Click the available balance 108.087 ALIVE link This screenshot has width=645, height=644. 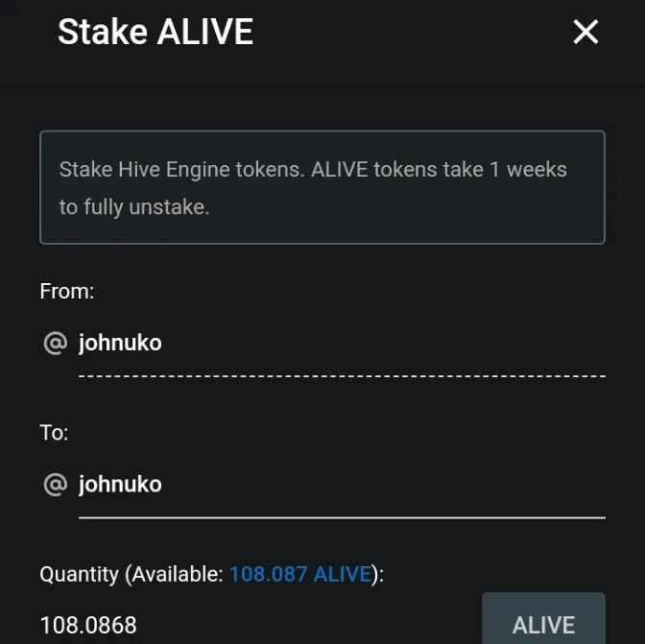point(299,574)
